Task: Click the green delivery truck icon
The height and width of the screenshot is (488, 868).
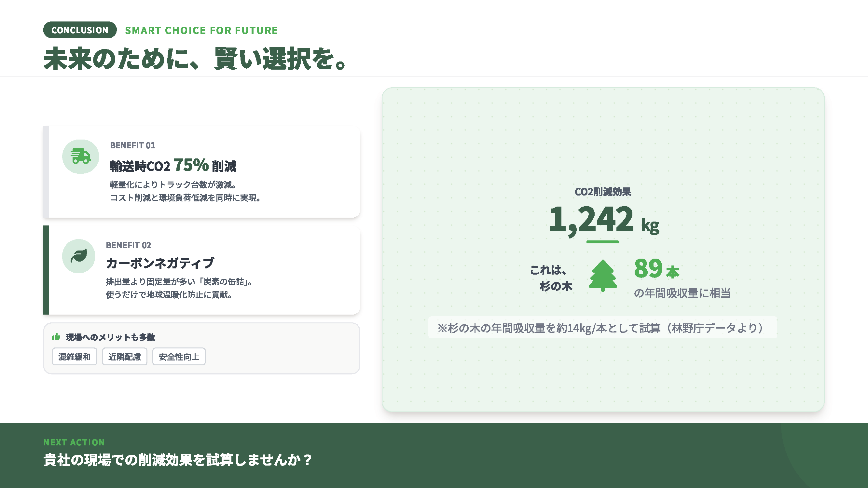Action: coord(80,156)
